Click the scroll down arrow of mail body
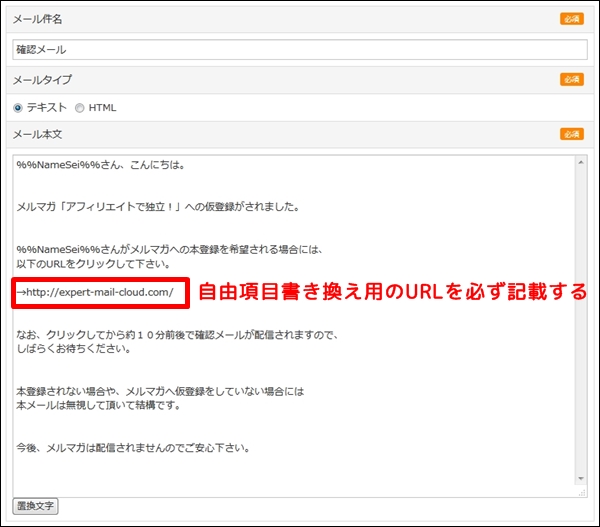This screenshot has width=600, height=527. (x=581, y=478)
